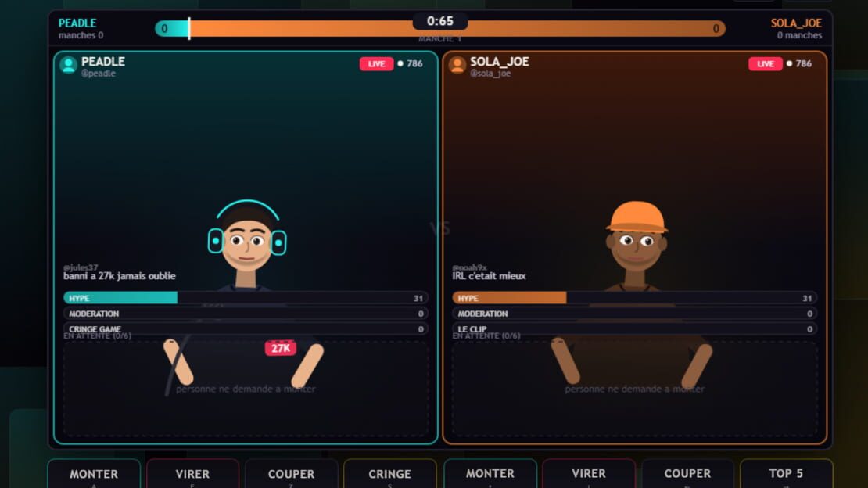This screenshot has width=868, height=488.
Task: Click SOLA_JOE's orange profile avatar icon
Action: pyautogui.click(x=457, y=65)
